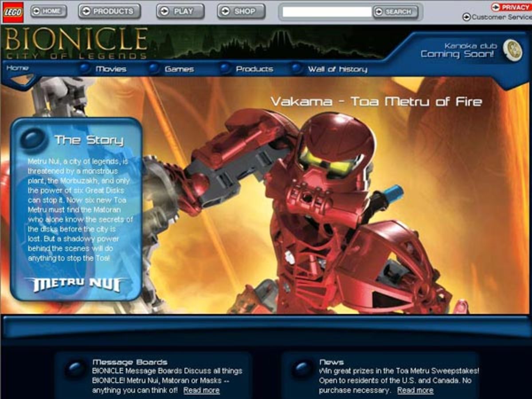Open the Wall of history page
532x399 pixels.
[337, 69]
